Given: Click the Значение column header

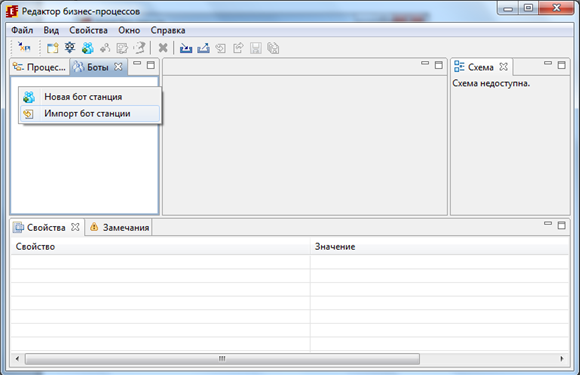Looking at the screenshot, I should (x=439, y=247).
